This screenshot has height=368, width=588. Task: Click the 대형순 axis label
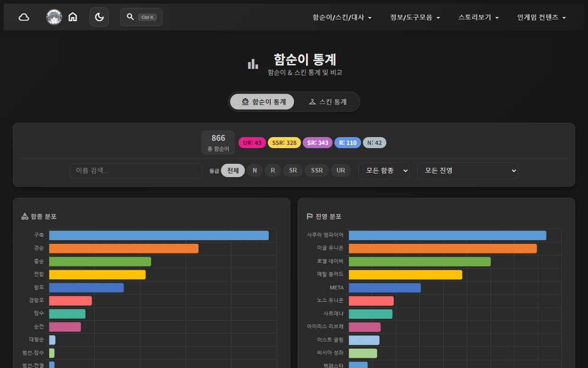36,339
